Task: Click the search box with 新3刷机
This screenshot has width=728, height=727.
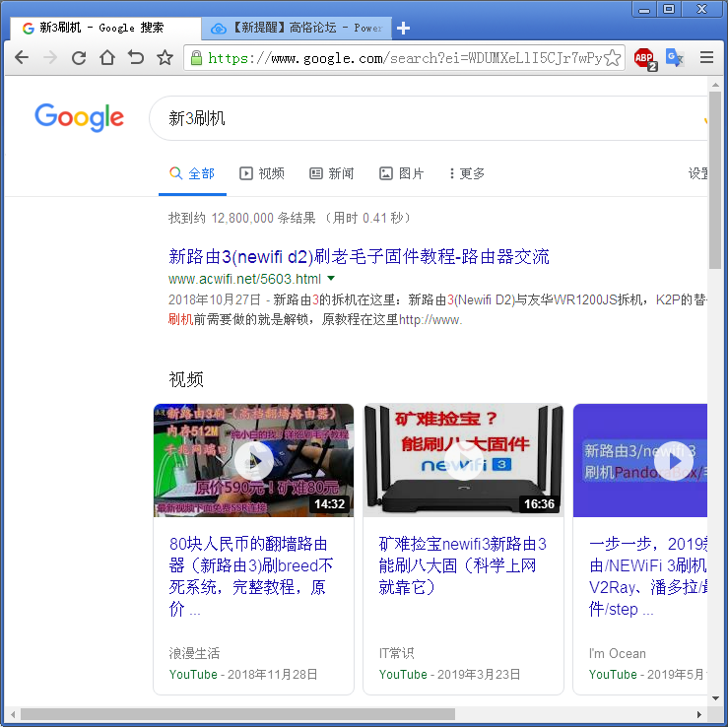Action: [429, 118]
